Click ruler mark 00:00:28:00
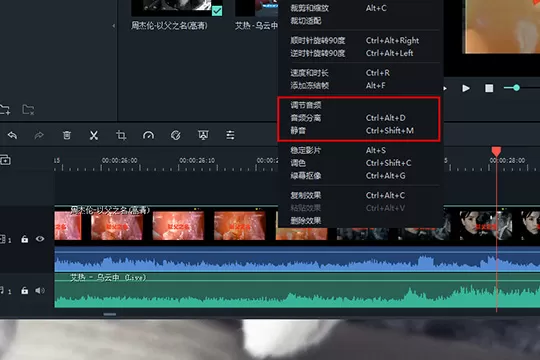The height and width of the screenshot is (360, 540). (507, 161)
